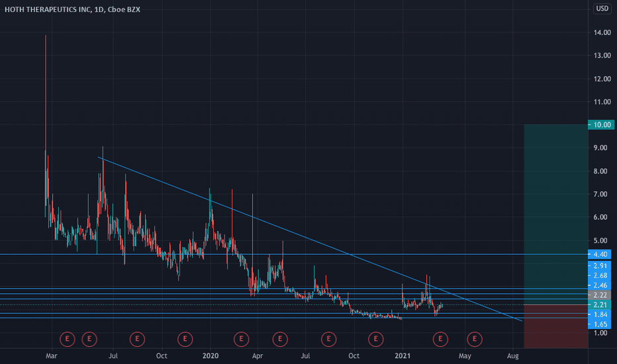
Task: Click the HOTH THERAPEUTICS INC symbol title
Action: (x=48, y=9)
